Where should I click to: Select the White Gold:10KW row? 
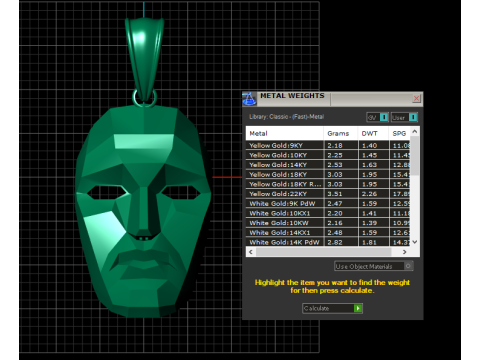(x=328, y=223)
